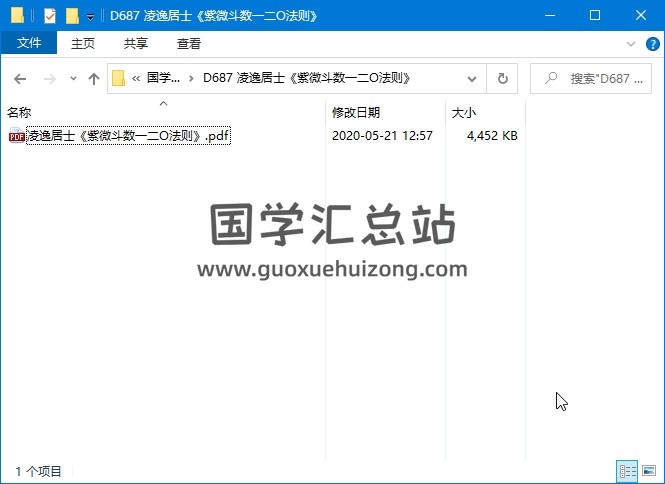Click the forward navigation arrow
This screenshot has height=484, width=665.
click(47, 79)
